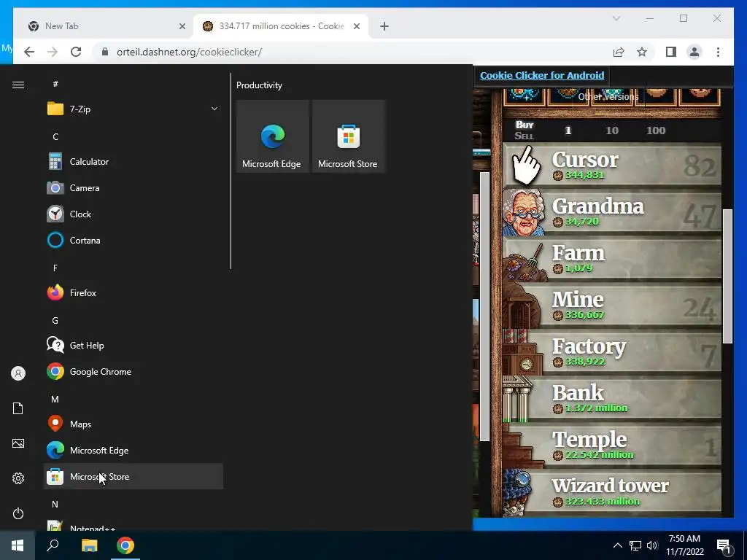This screenshot has height=560, width=747.
Task: Show hidden system tray icons
Action: (617, 545)
